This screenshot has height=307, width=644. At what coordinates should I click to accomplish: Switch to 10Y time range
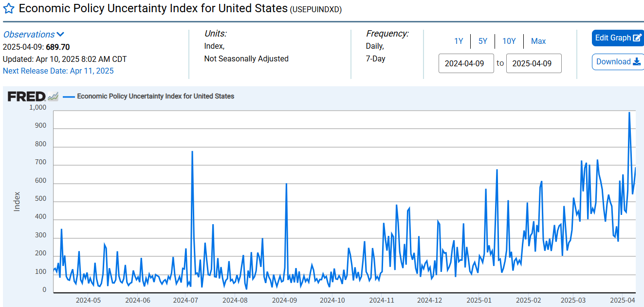coord(509,41)
